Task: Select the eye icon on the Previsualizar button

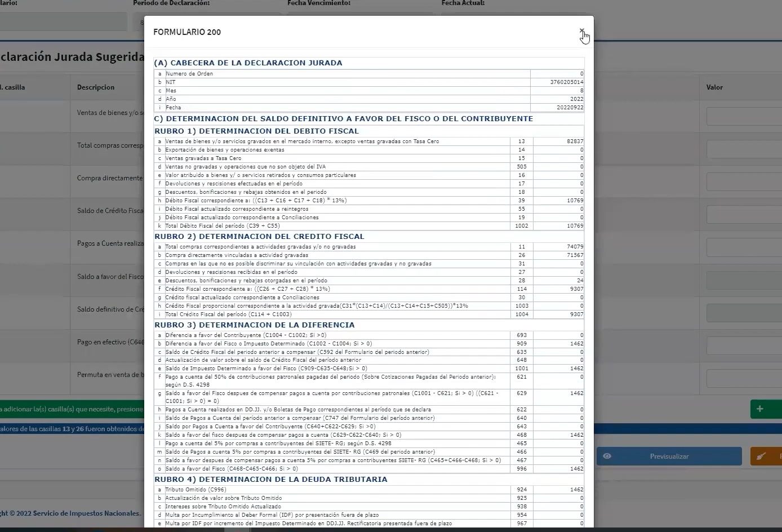Action: pyautogui.click(x=607, y=456)
